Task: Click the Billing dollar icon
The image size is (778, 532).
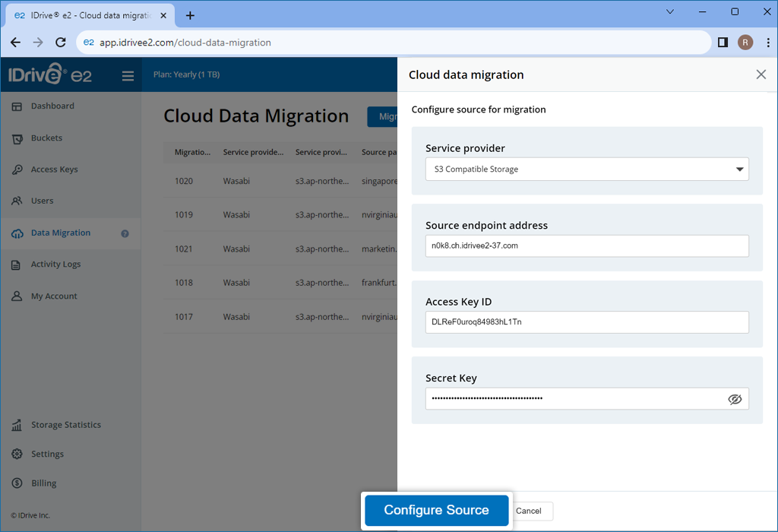Action: click(17, 483)
